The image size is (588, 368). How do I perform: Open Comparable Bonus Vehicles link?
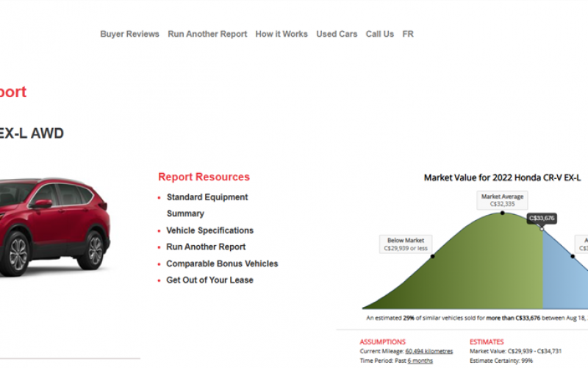(222, 263)
